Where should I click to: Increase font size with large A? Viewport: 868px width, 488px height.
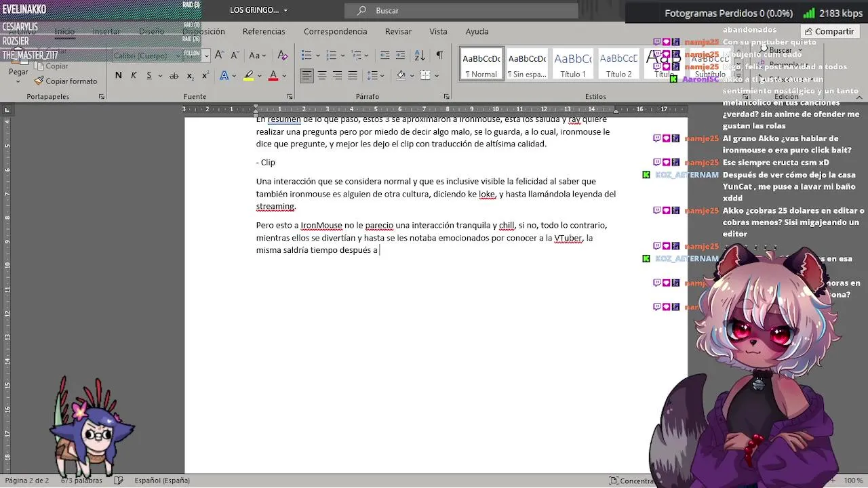[x=219, y=56]
